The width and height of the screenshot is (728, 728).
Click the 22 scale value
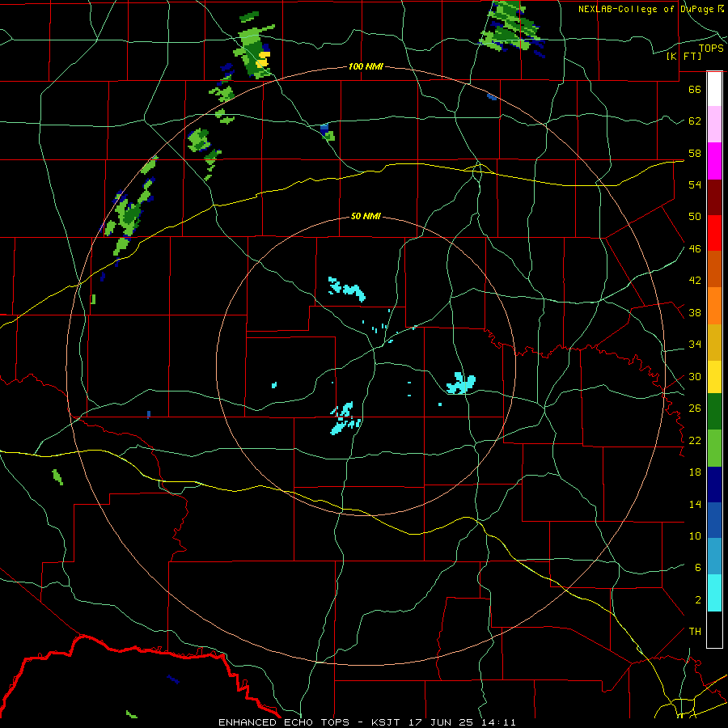pos(695,440)
